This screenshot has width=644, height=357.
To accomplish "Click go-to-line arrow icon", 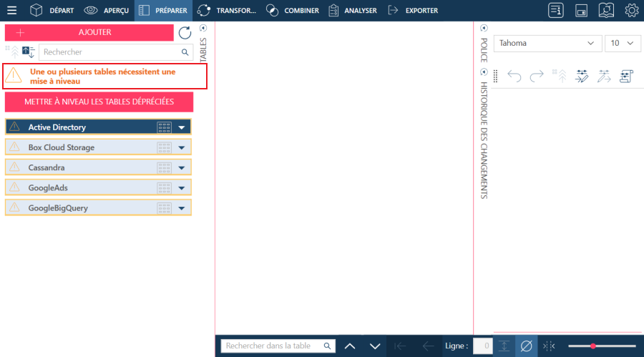I will coord(504,346).
